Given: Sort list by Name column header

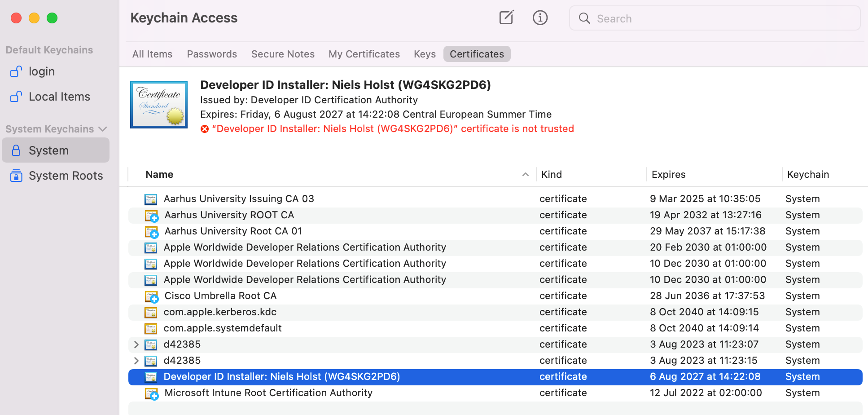Looking at the screenshot, I should 159,174.
